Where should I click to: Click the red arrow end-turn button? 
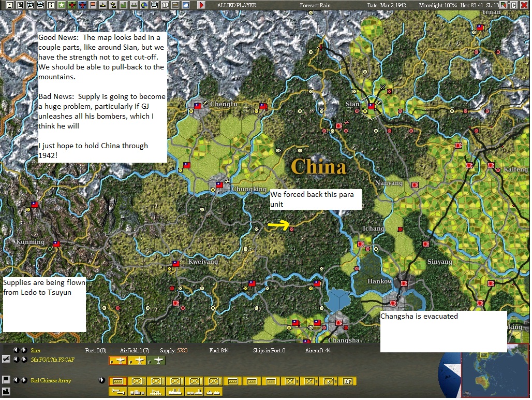[201, 5]
